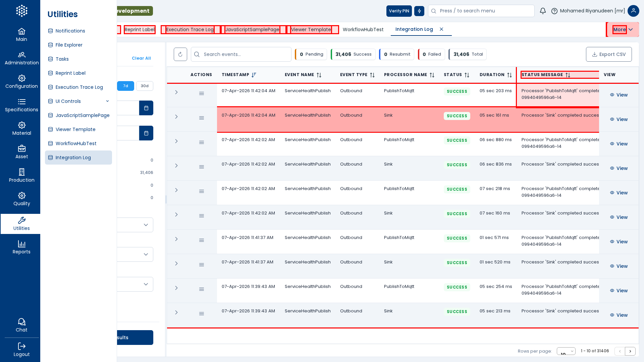The height and width of the screenshot is (362, 644).
Task: Open the More tabs dropdown
Action: pos(623,29)
